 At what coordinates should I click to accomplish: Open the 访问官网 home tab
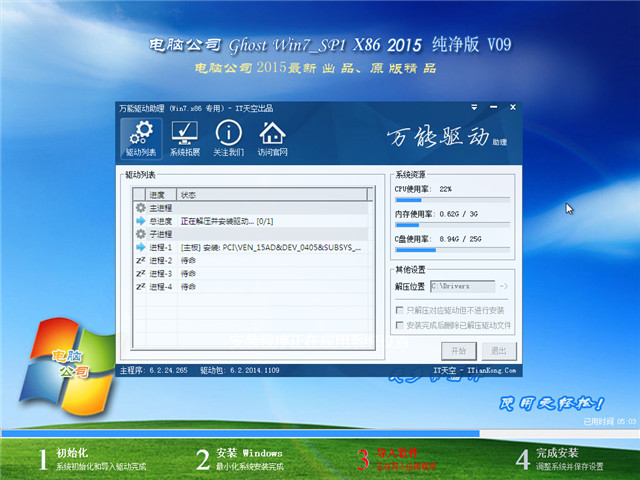[x=272, y=138]
